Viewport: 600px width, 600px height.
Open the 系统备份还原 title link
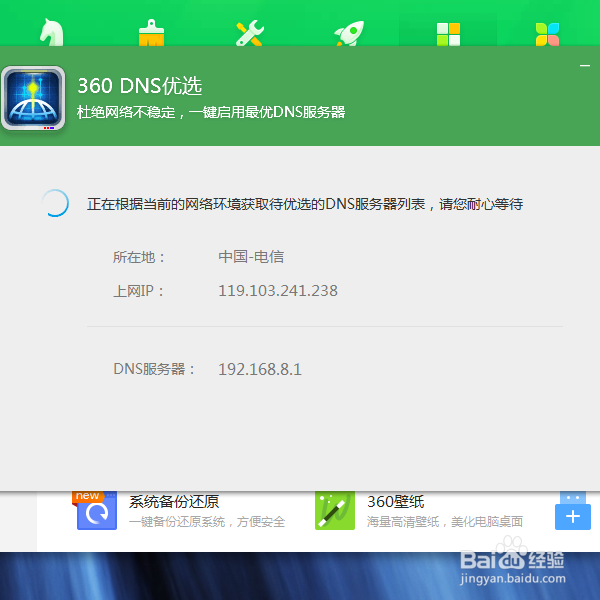(x=174, y=502)
